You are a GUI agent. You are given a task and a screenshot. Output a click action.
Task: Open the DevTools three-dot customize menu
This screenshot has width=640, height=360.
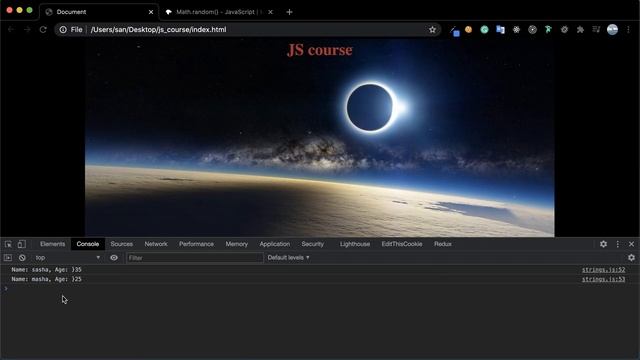tap(618, 244)
